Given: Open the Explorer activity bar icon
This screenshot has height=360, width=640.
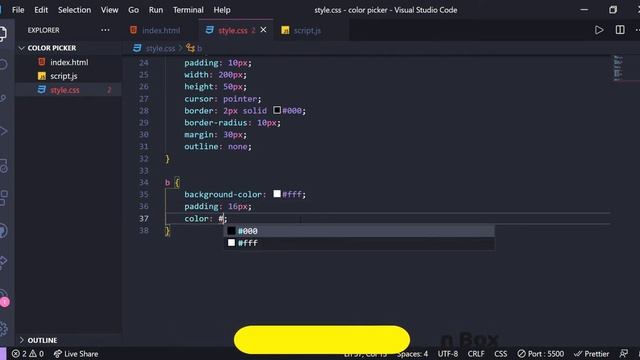Looking at the screenshot, I should click(3, 33).
